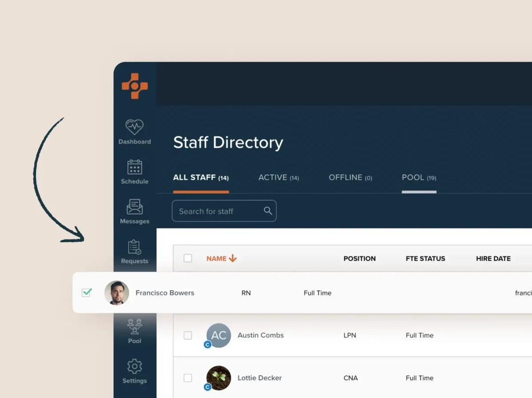532x398 pixels.
Task: Switch to the ACTIVE tab
Action: (278, 178)
